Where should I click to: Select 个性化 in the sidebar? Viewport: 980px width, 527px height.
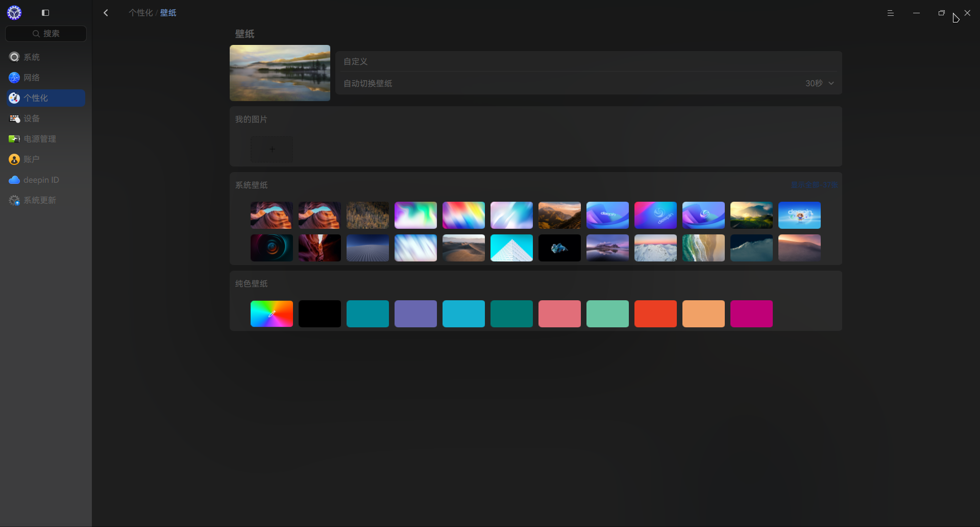pyautogui.click(x=46, y=98)
